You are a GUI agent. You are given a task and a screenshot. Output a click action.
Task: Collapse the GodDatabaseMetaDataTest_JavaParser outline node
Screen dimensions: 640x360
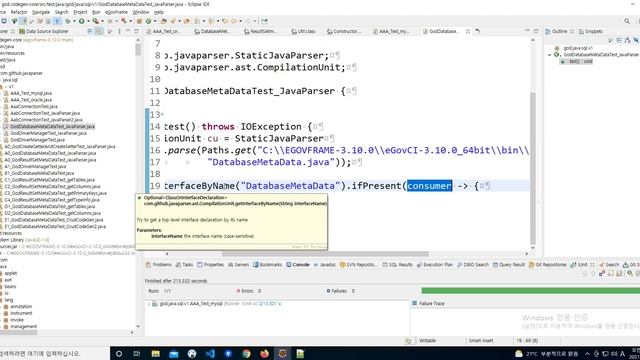click(x=549, y=55)
